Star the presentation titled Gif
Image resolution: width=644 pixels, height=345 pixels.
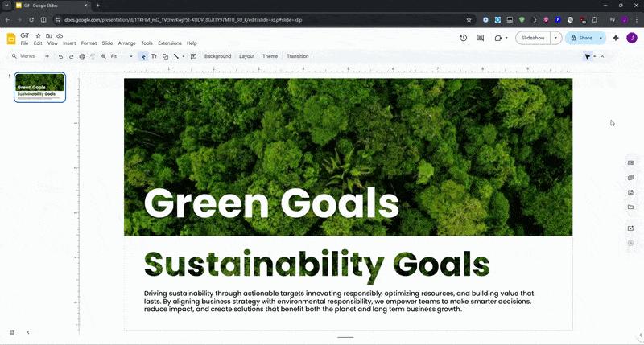coord(38,35)
